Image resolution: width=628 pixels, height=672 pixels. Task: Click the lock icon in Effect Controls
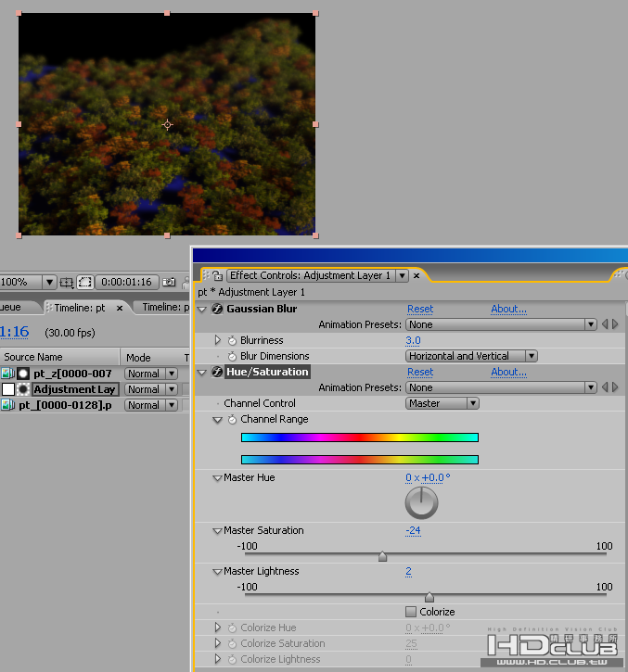(217, 276)
